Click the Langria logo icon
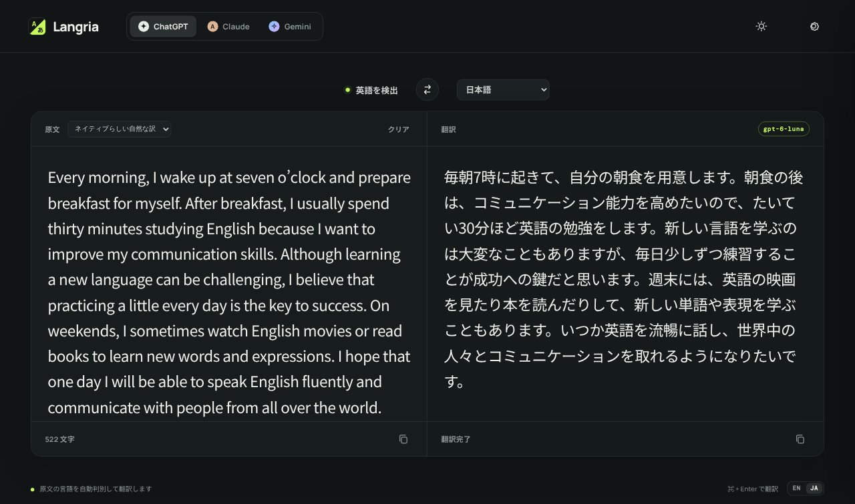Viewport: 855px width, 504px height. 37,27
